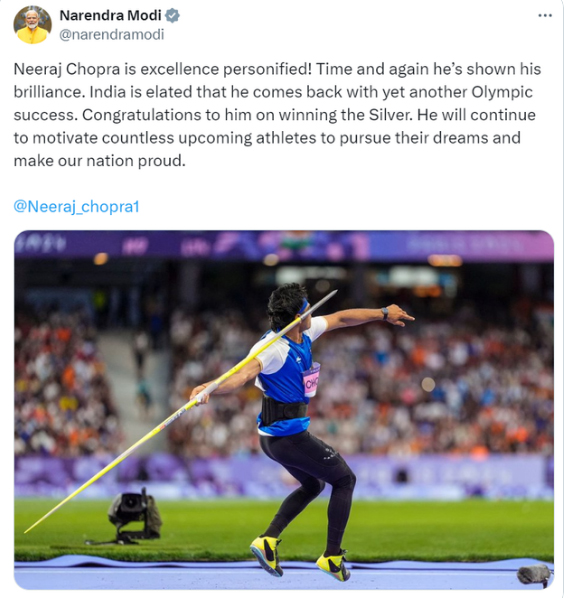572x598 pixels.
Task: Click the grey microphone windscreen on track
Action: 535,575
